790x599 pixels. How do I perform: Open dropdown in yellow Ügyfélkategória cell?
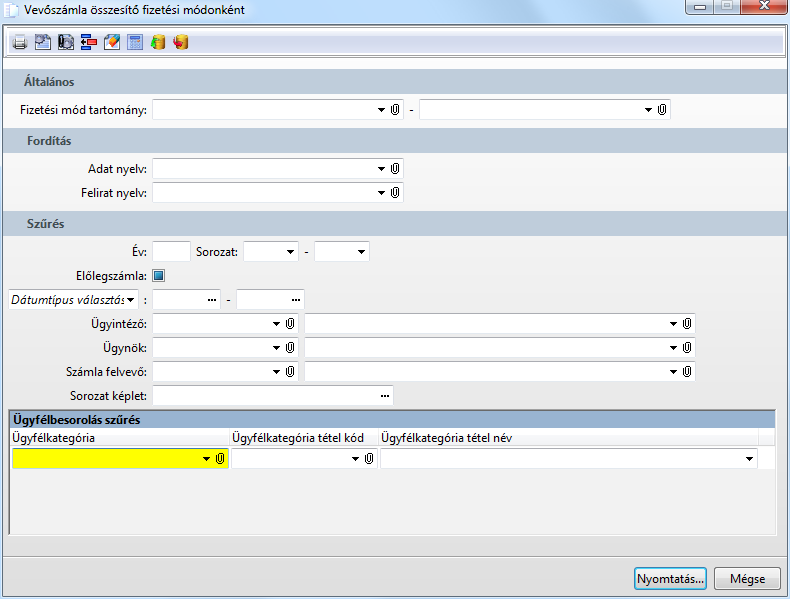click(206, 458)
